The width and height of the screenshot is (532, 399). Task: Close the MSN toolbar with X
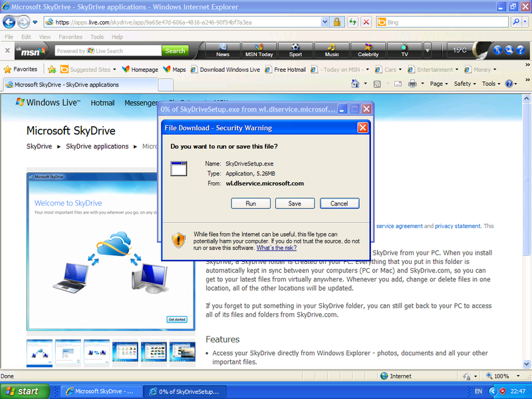(7, 51)
